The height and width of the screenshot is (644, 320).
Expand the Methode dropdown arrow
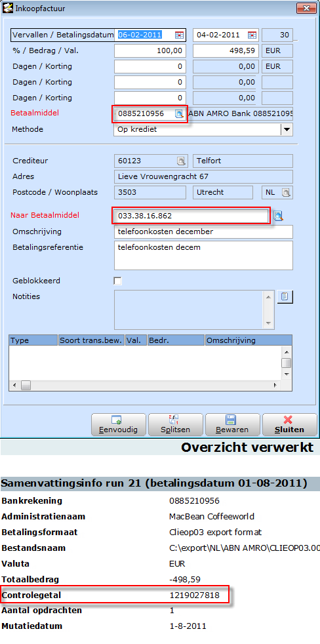click(x=287, y=129)
